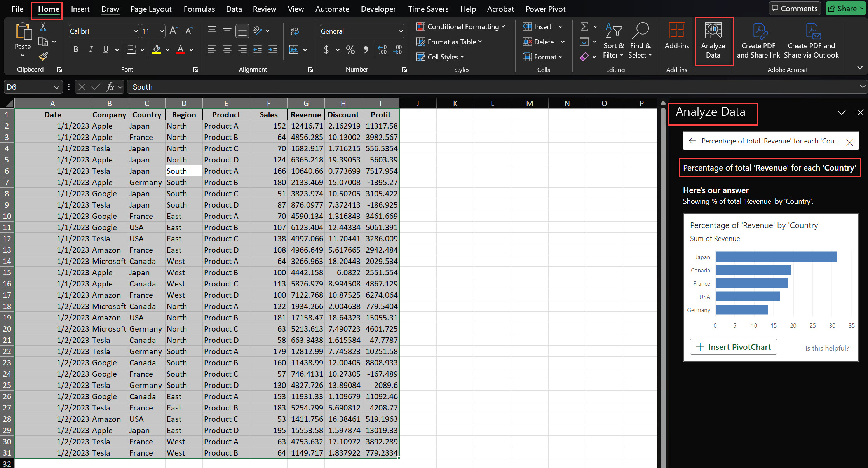Viewport: 868px width, 468px height.
Task: Click Increase Decimal icon
Action: [x=382, y=50]
